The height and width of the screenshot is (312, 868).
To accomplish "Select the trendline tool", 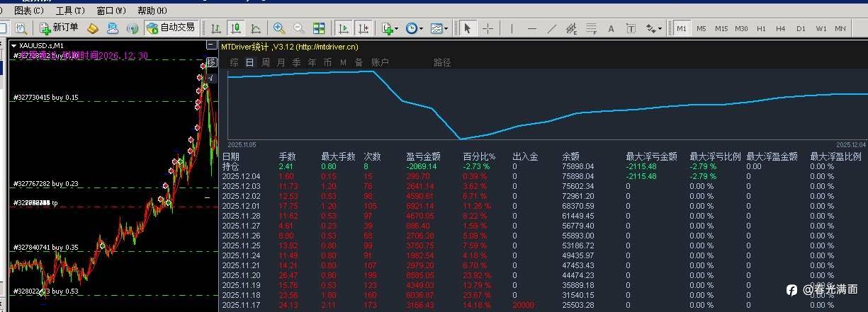I will (x=551, y=28).
